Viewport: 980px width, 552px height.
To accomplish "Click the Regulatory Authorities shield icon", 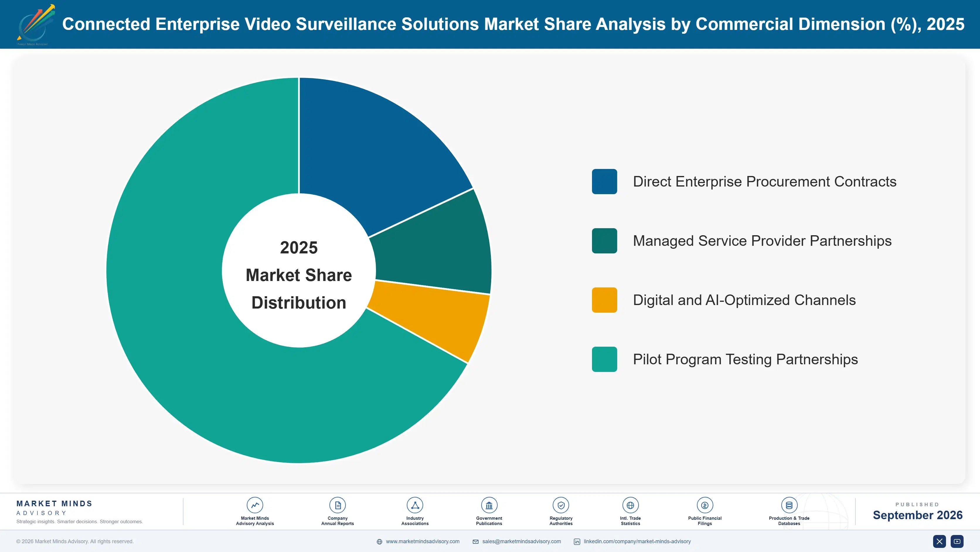I will click(561, 505).
